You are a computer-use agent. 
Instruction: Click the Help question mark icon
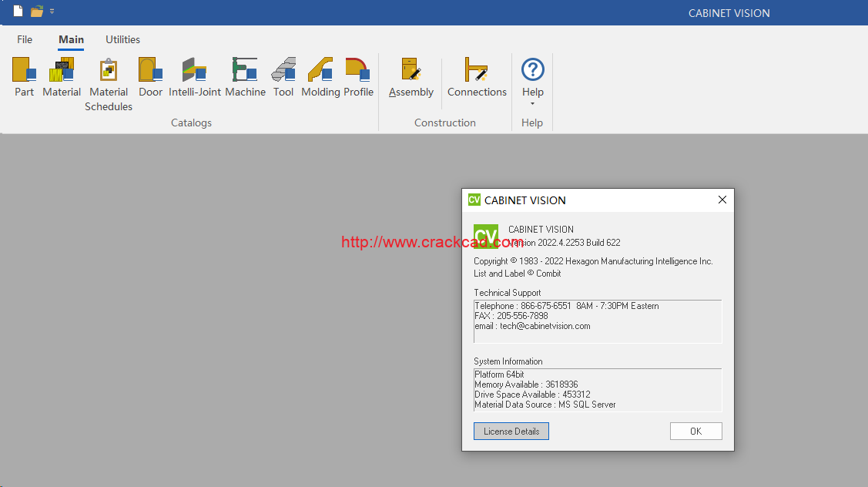pos(532,70)
